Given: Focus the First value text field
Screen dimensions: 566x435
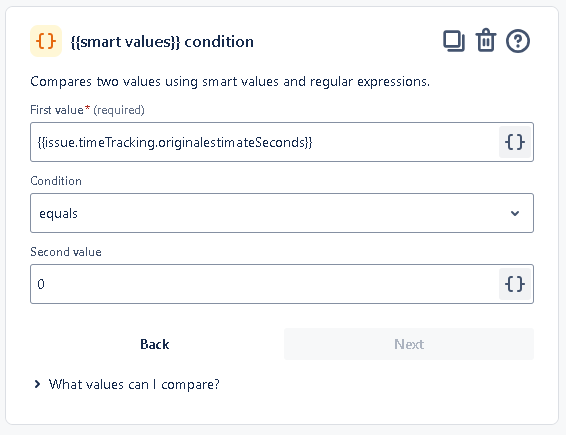Looking at the screenshot, I should 265,142.
